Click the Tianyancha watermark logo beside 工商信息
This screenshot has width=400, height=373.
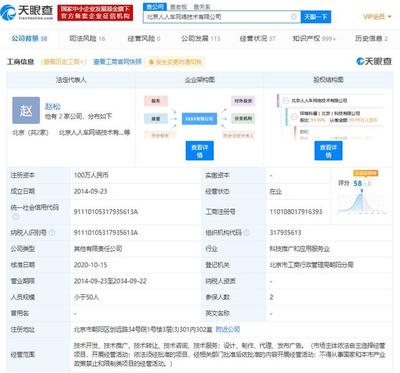click(374, 61)
